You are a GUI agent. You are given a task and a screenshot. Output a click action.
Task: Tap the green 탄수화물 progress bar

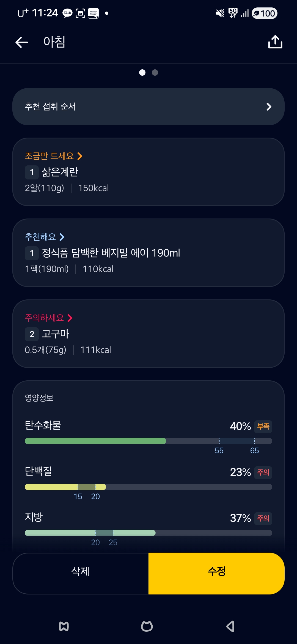point(95,441)
